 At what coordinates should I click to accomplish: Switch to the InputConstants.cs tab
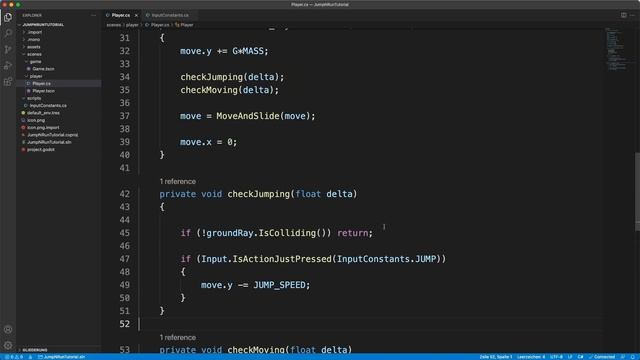170,16
